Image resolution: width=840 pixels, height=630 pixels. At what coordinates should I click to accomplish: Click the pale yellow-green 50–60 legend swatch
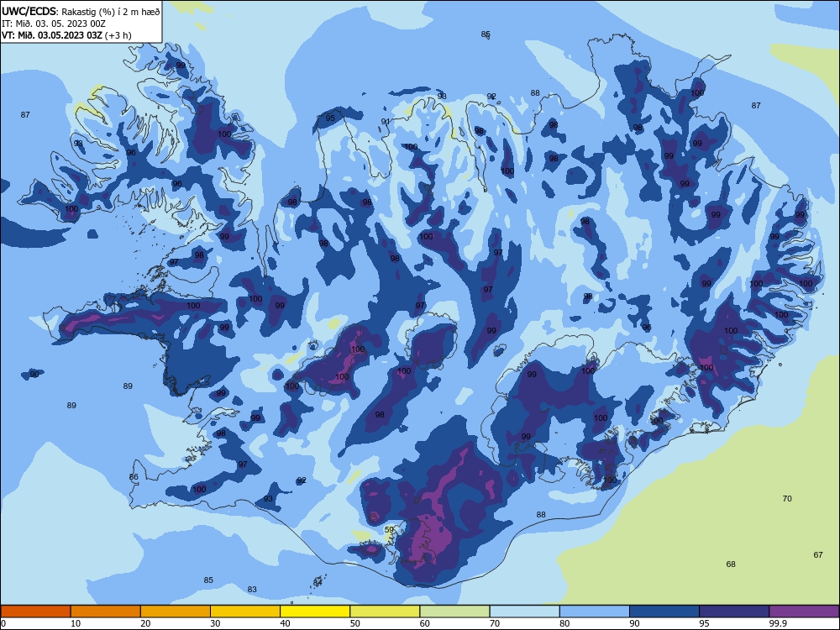pyautogui.click(x=386, y=612)
